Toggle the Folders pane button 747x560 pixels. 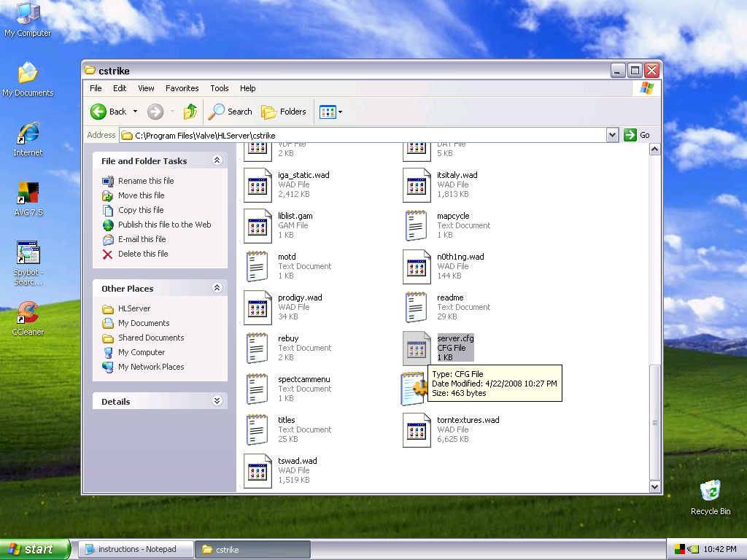coord(284,112)
